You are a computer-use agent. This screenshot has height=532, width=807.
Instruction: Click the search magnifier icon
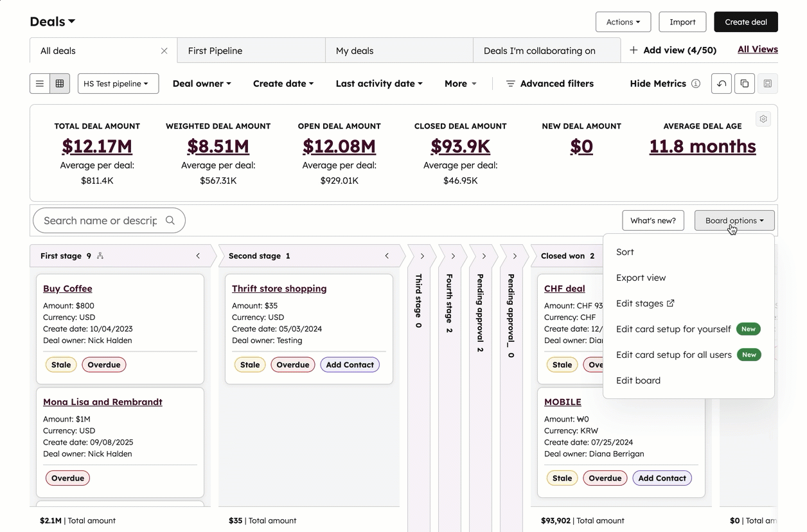pos(170,220)
